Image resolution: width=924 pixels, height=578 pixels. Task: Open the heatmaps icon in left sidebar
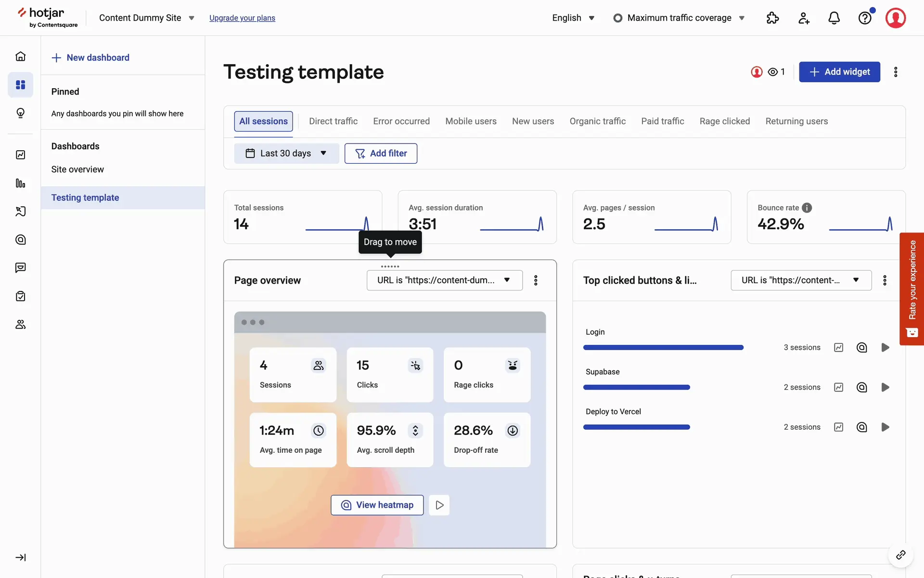click(x=20, y=239)
